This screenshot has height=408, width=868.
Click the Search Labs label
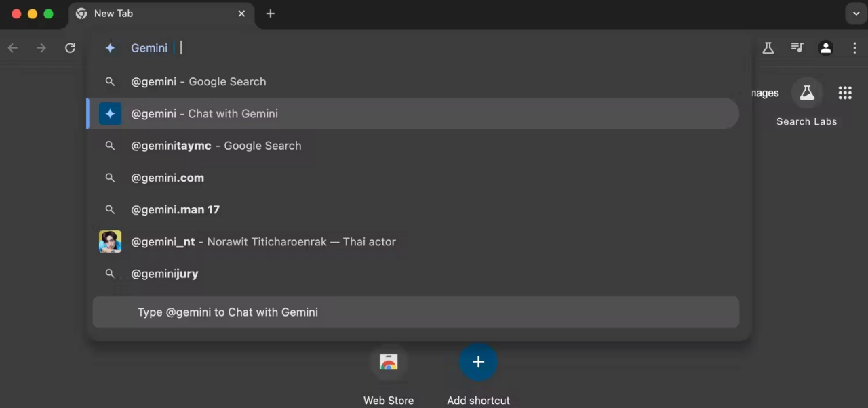pos(806,121)
